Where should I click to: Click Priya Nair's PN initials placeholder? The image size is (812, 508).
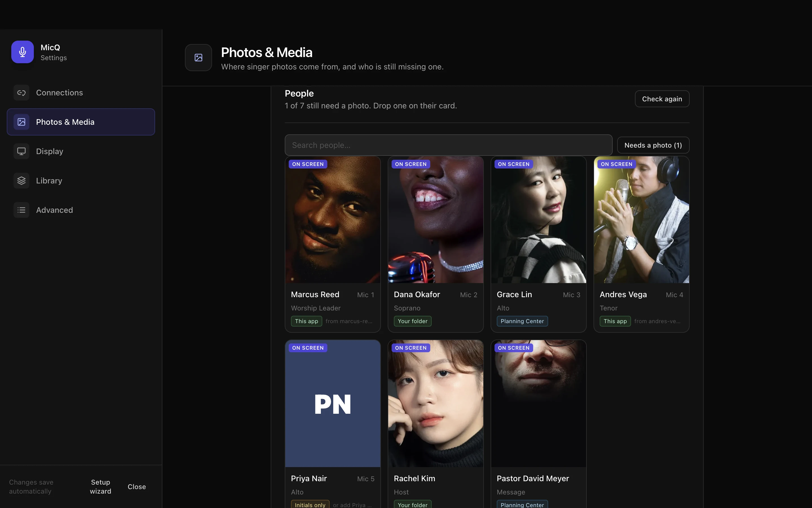(333, 404)
